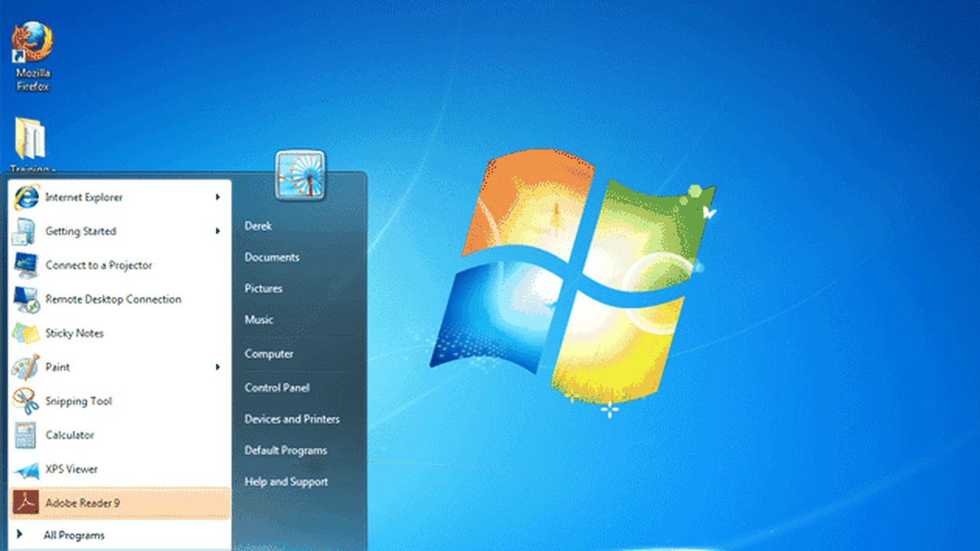The width and height of the screenshot is (980, 551).
Task: Expand the Internet Explorer submenu arrow
Action: (217, 197)
